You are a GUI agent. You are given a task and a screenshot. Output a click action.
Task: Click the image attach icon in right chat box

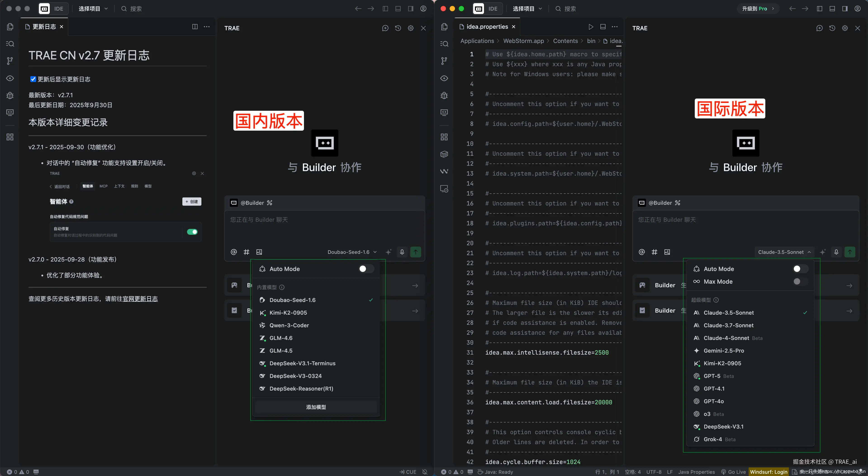point(667,252)
